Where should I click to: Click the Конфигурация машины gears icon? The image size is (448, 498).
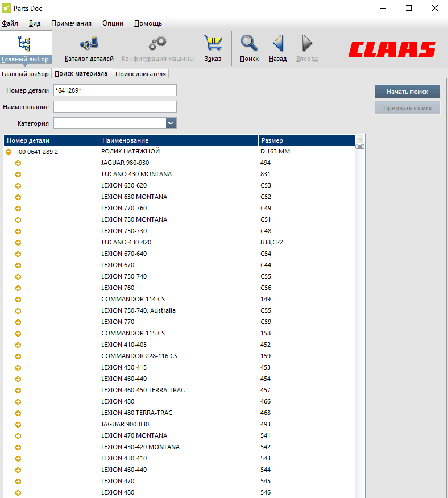pos(157,43)
